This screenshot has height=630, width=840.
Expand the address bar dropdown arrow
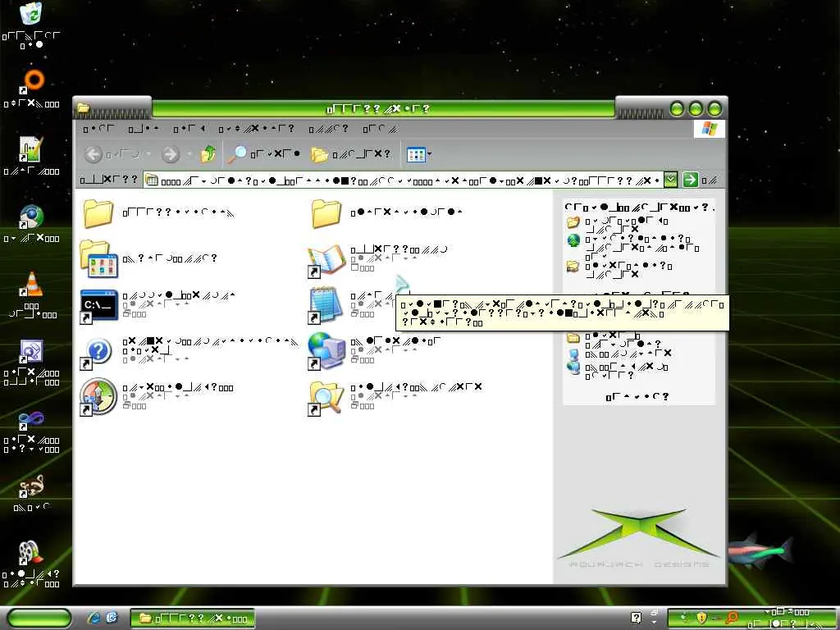[x=670, y=180]
